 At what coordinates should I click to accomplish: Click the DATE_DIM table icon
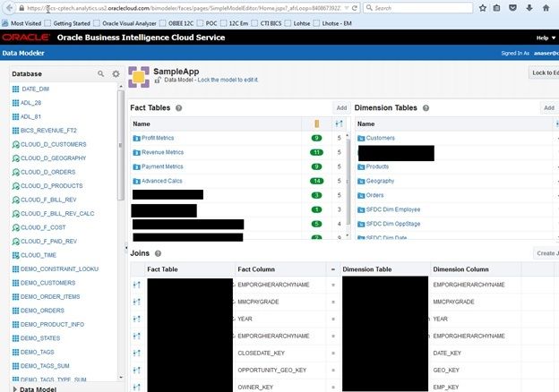tap(16, 89)
